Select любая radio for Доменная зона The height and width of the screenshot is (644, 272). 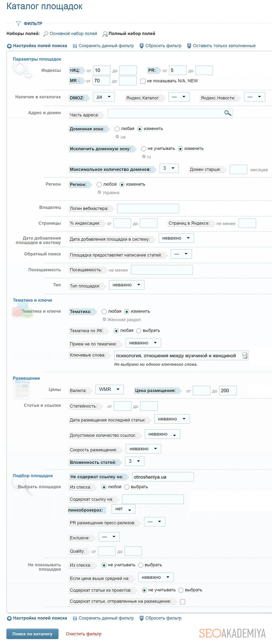(117, 129)
